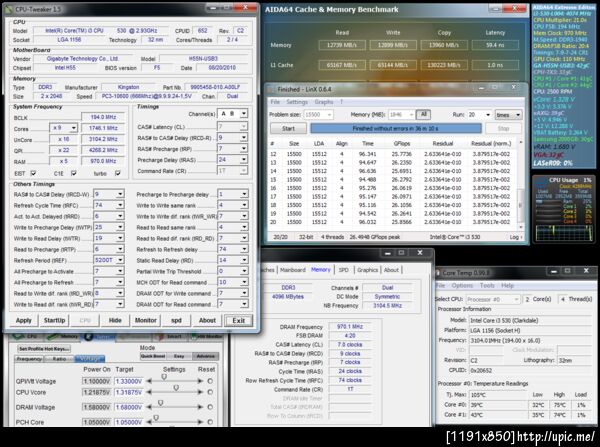Open the Memory tab with RAM icon in EasyTune
Viewport: 600px width, 447px height.
coord(62,337)
